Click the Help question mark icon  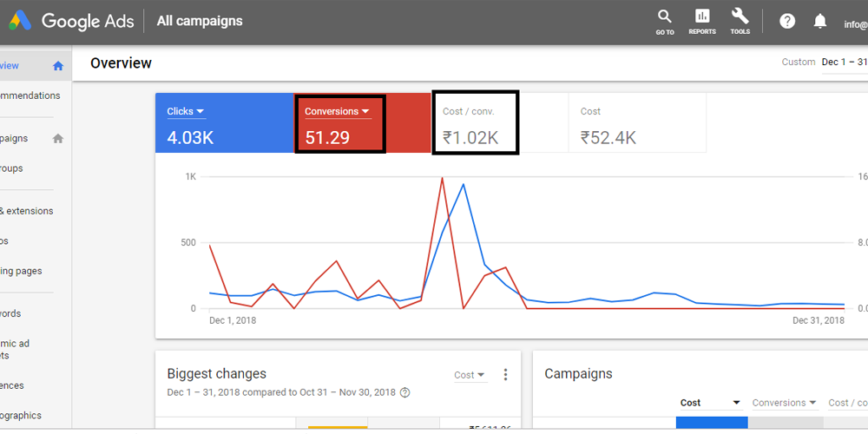tap(787, 21)
